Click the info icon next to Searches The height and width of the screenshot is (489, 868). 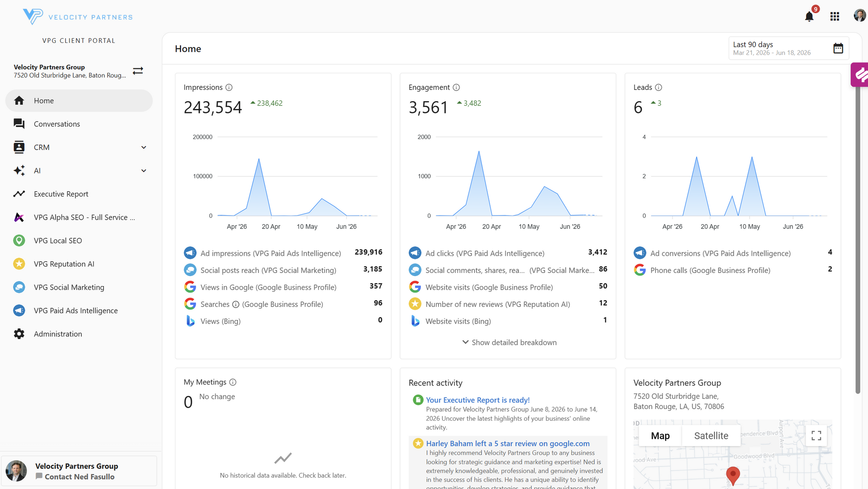[236, 305]
